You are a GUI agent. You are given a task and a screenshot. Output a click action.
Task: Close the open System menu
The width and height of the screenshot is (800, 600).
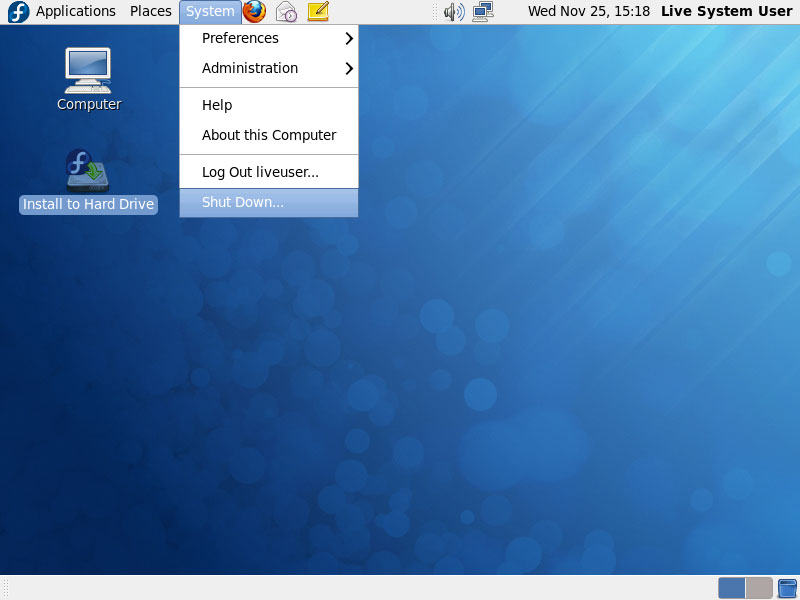tap(210, 11)
